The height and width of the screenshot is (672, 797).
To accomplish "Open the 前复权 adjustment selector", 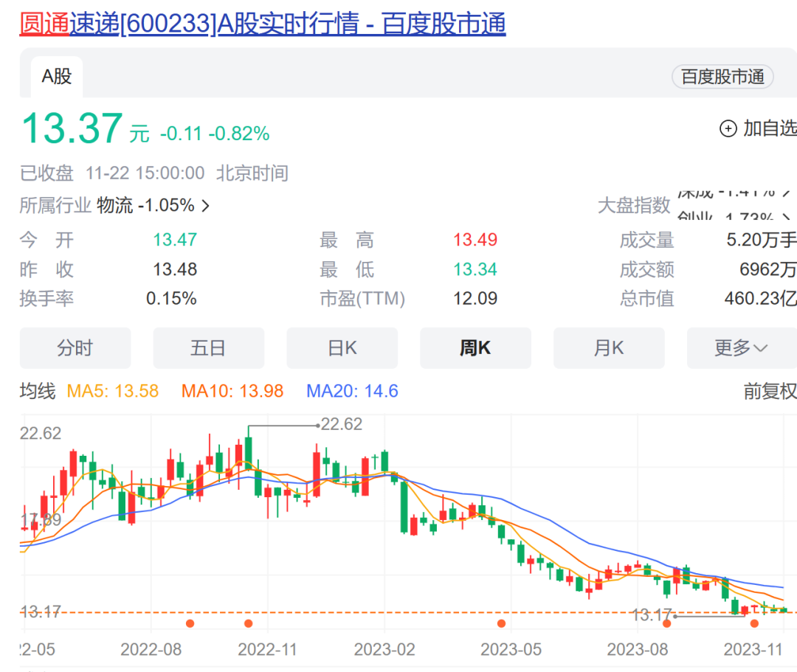I will (x=770, y=391).
